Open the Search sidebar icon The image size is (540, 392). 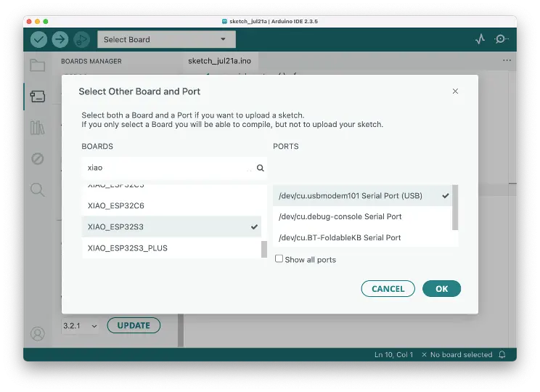click(37, 189)
